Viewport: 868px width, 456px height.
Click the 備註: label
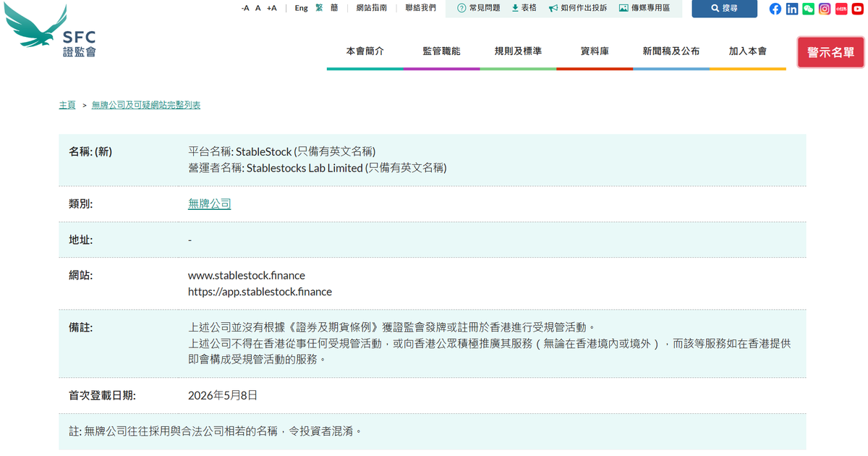[x=81, y=328]
